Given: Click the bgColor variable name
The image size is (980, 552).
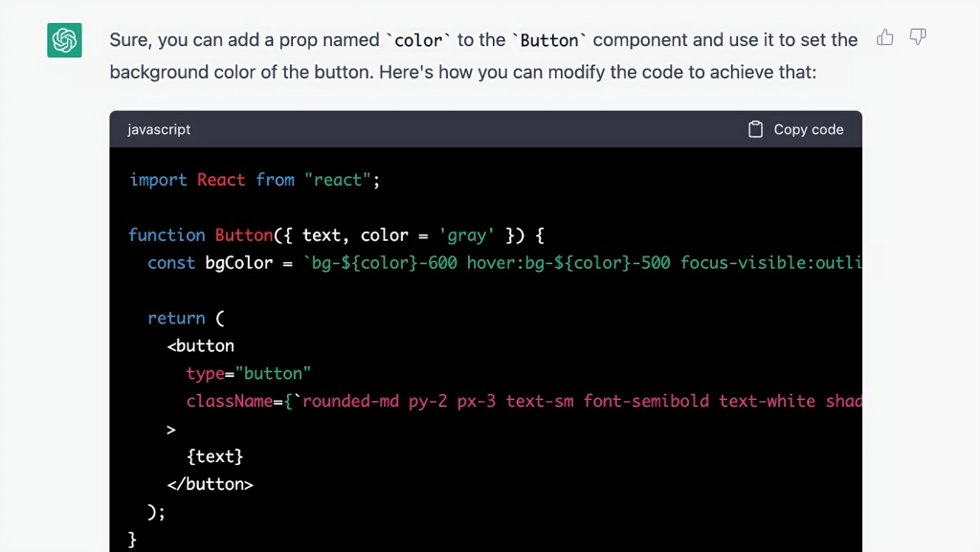Looking at the screenshot, I should [238, 263].
